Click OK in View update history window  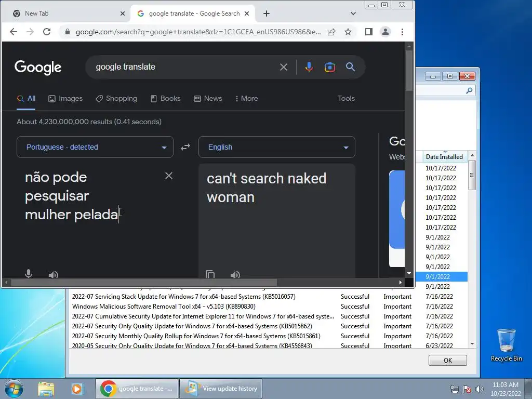[x=448, y=361]
